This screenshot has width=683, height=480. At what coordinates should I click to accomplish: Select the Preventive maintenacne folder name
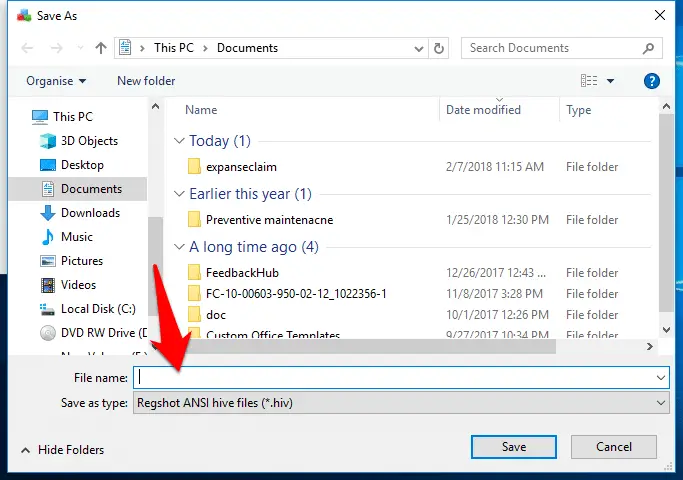click(269, 220)
